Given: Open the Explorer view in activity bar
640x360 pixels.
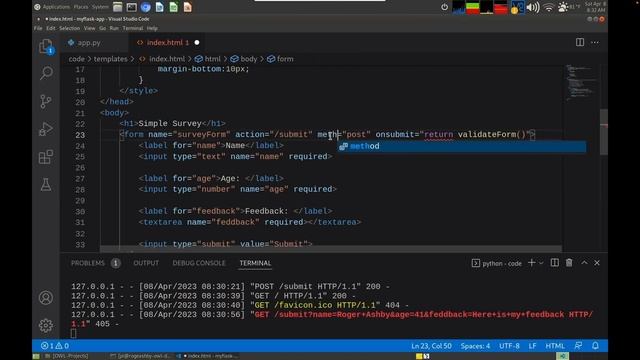Looking at the screenshot, I should [46, 46].
